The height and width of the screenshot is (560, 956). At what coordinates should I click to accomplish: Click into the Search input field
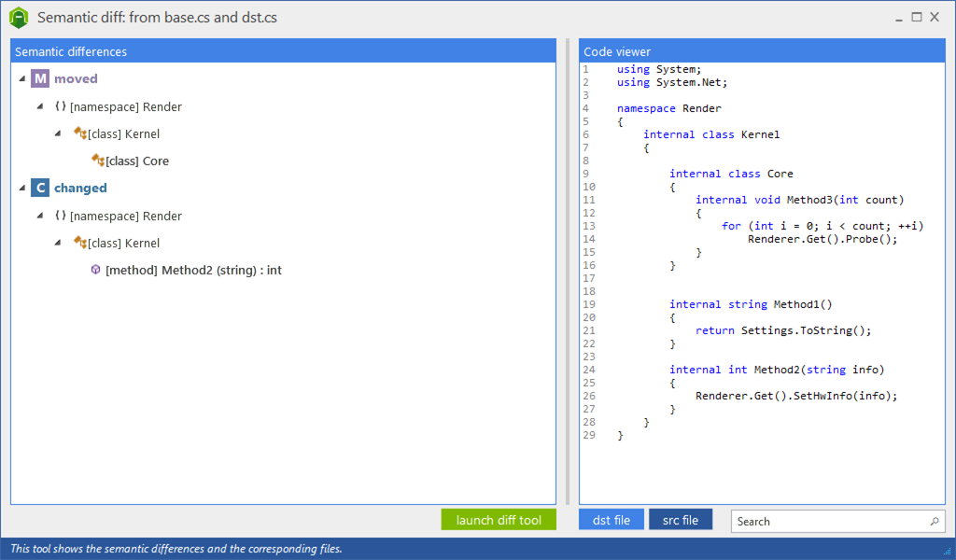(x=826, y=521)
